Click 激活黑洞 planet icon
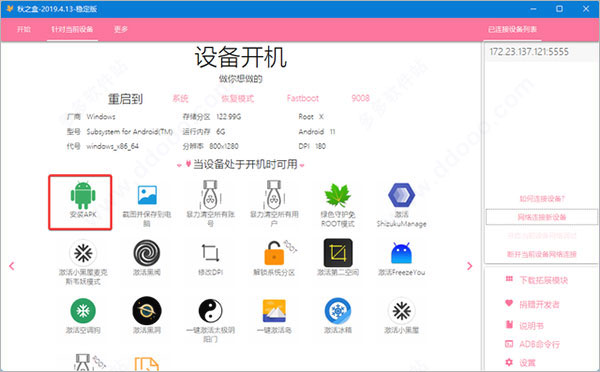Screen dimensions: 600x372 coord(147,310)
